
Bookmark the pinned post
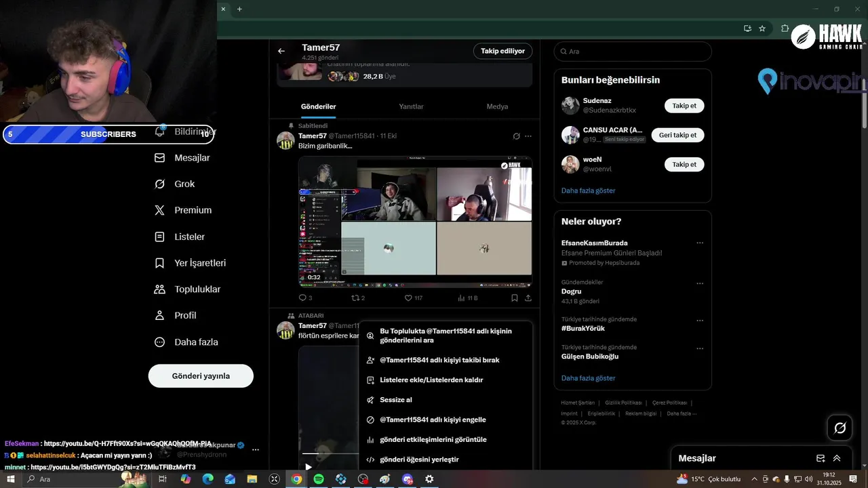(x=515, y=298)
